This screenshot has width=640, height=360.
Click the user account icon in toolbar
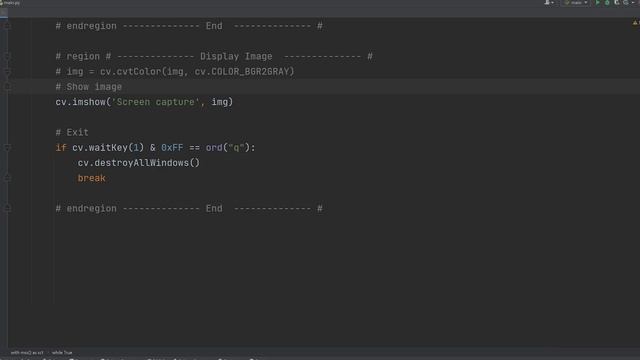point(549,2)
